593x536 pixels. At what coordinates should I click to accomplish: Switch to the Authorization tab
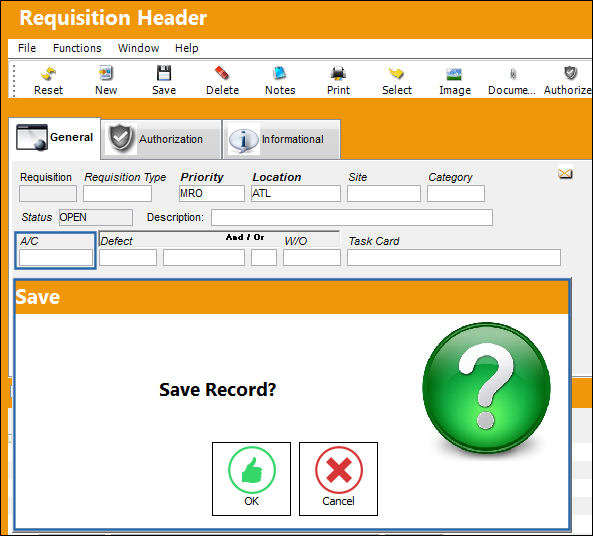tap(161, 139)
